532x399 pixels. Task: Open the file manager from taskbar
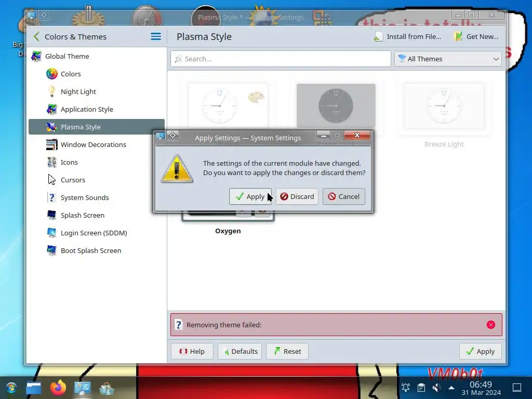coord(34,388)
